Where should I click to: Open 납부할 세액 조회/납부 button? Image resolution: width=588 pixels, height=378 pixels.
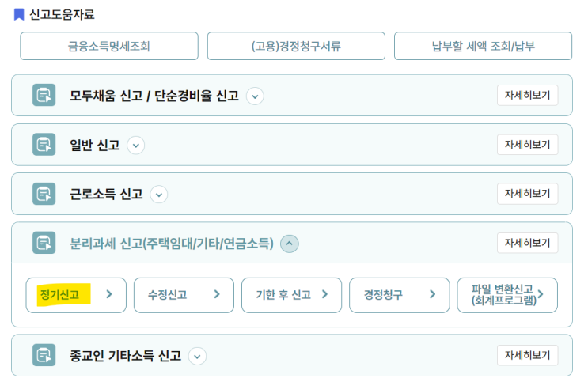coord(483,46)
